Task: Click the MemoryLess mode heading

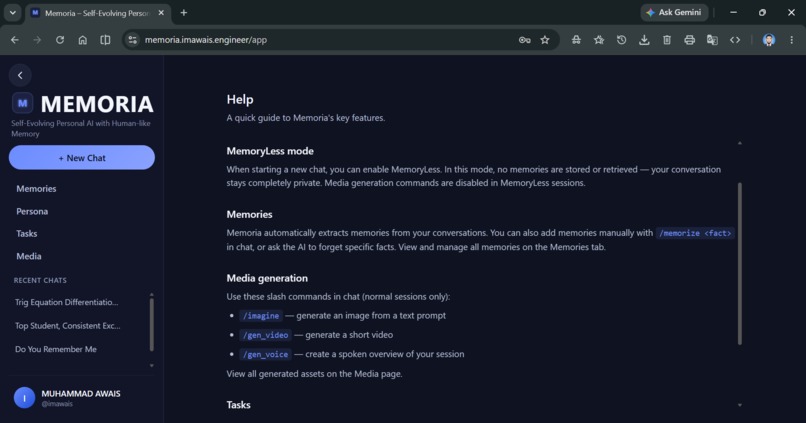Action: point(270,151)
